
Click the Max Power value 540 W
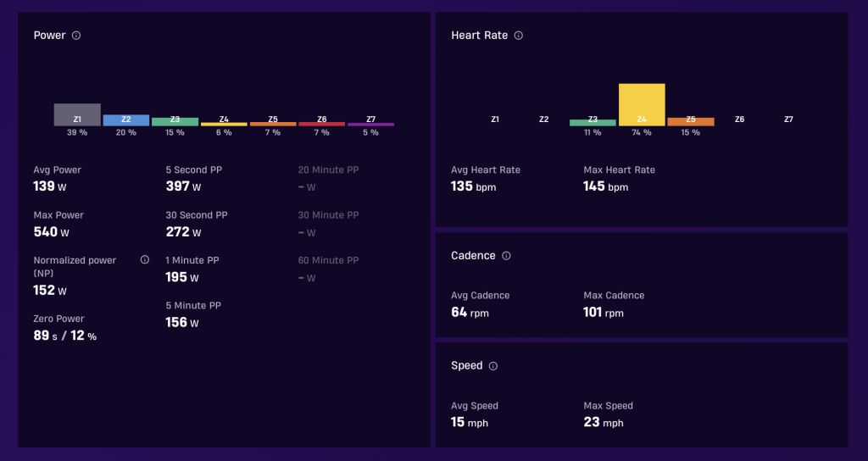click(x=52, y=232)
